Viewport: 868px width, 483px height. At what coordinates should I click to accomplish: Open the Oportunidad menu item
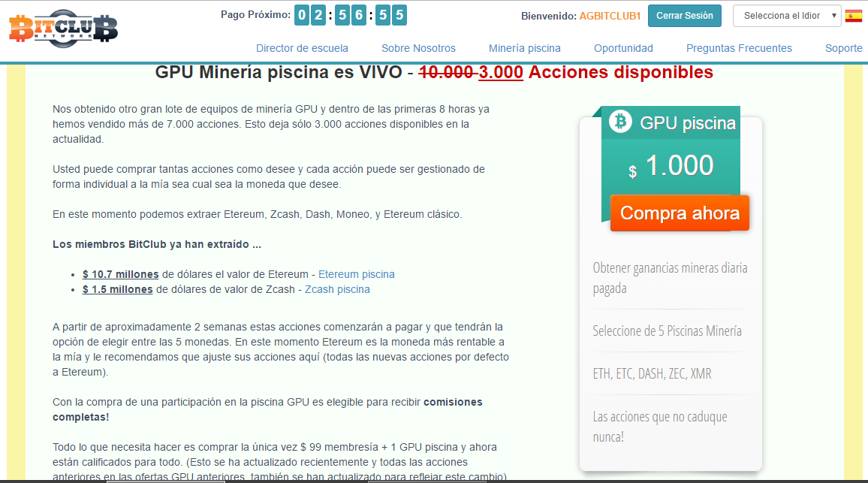tap(623, 48)
